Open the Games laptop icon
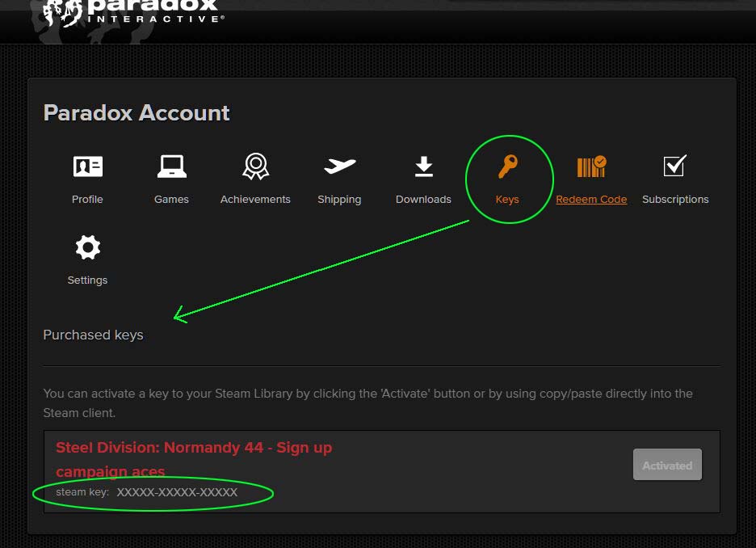 click(172, 167)
